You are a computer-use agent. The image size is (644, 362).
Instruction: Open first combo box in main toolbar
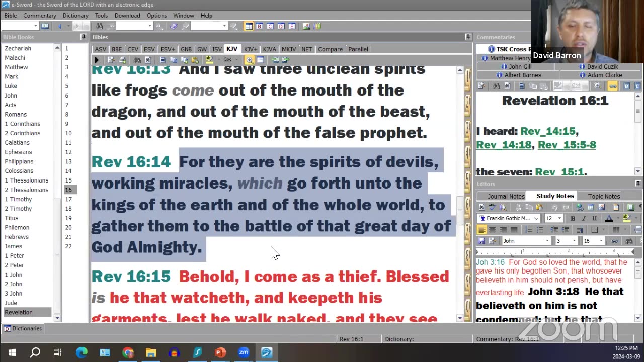(20, 26)
